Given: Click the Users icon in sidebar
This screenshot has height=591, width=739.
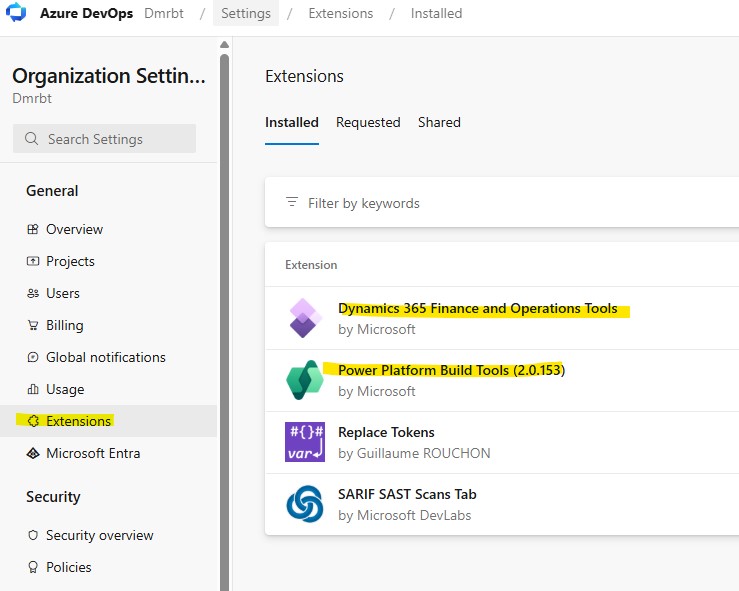Looking at the screenshot, I should (33, 293).
